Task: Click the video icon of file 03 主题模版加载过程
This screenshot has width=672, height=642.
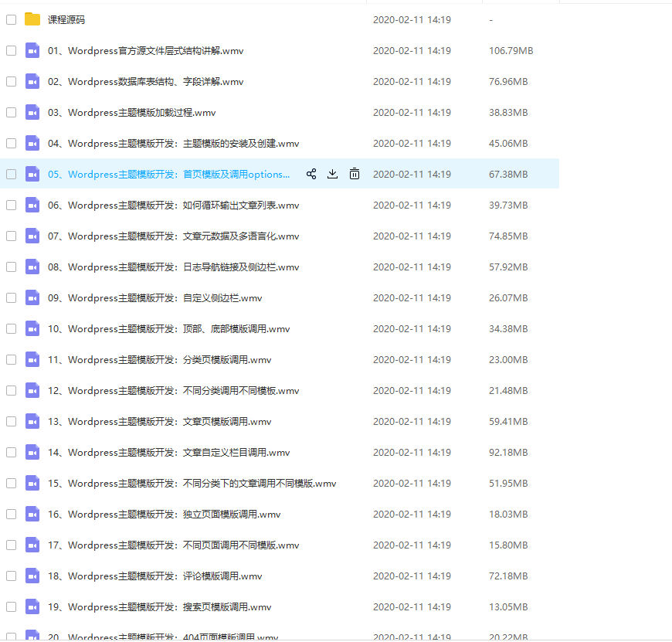Action: 32,112
